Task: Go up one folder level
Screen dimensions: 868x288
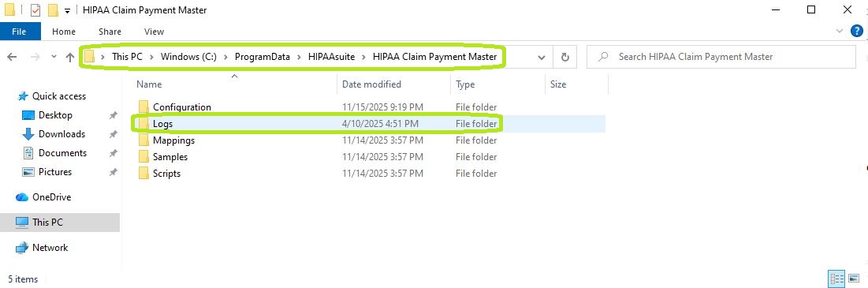Action: [x=69, y=57]
